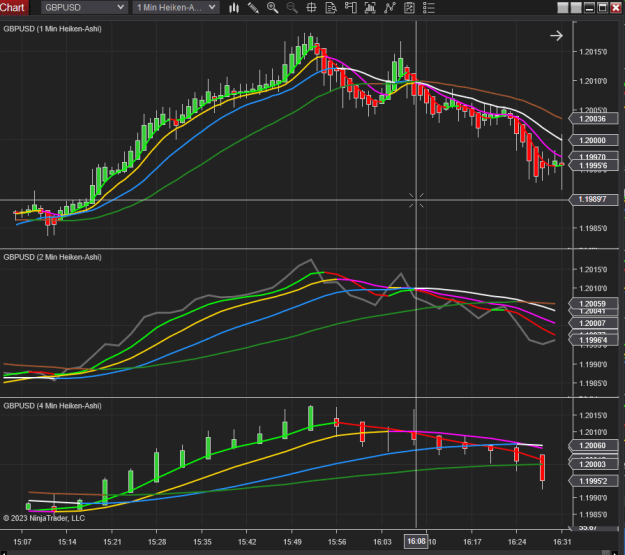Open the Data Series icon
Screen dimensions: 625x555
pyautogui.click(x=370, y=8)
